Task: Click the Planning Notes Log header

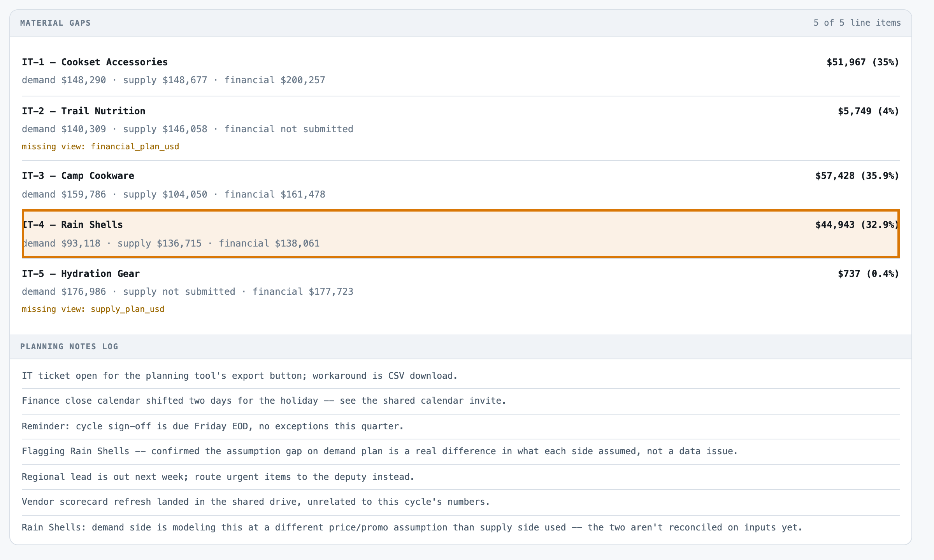Action: point(69,346)
